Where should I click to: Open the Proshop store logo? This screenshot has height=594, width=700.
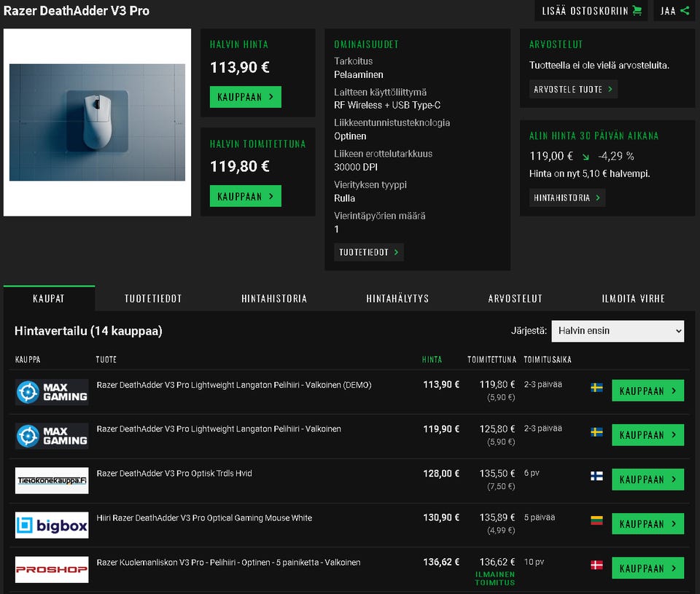click(x=52, y=569)
